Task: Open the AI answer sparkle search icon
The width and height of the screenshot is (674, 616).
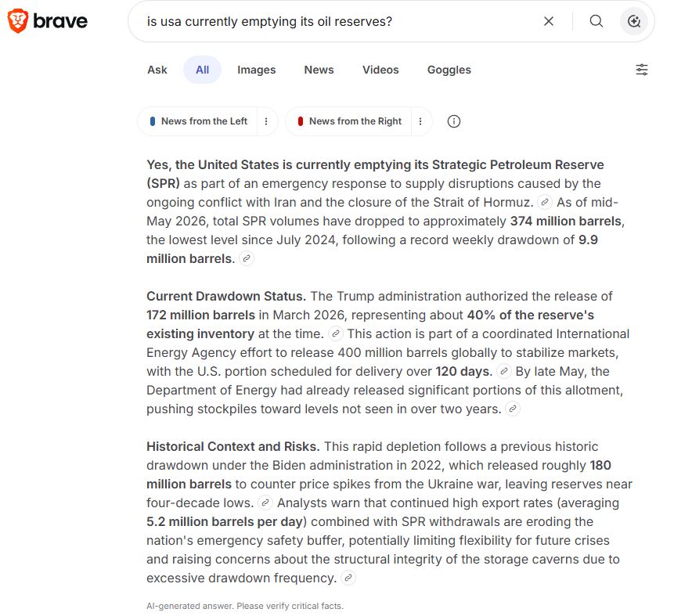Action: pos(634,21)
